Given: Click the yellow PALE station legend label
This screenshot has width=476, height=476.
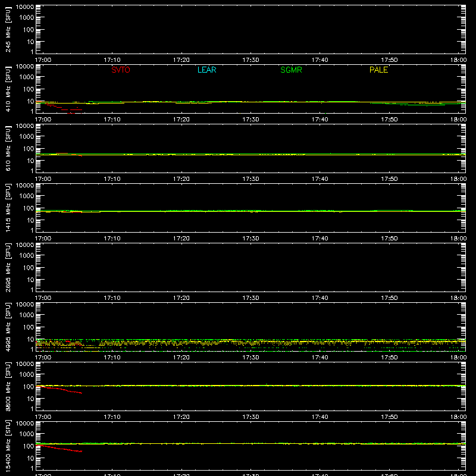Looking at the screenshot, I should 378,70.
